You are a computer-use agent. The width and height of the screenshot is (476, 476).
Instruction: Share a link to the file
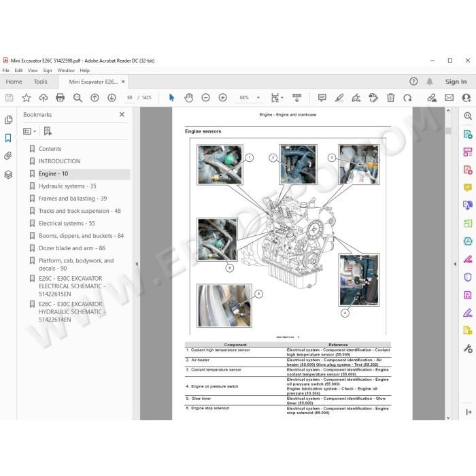click(x=432, y=98)
